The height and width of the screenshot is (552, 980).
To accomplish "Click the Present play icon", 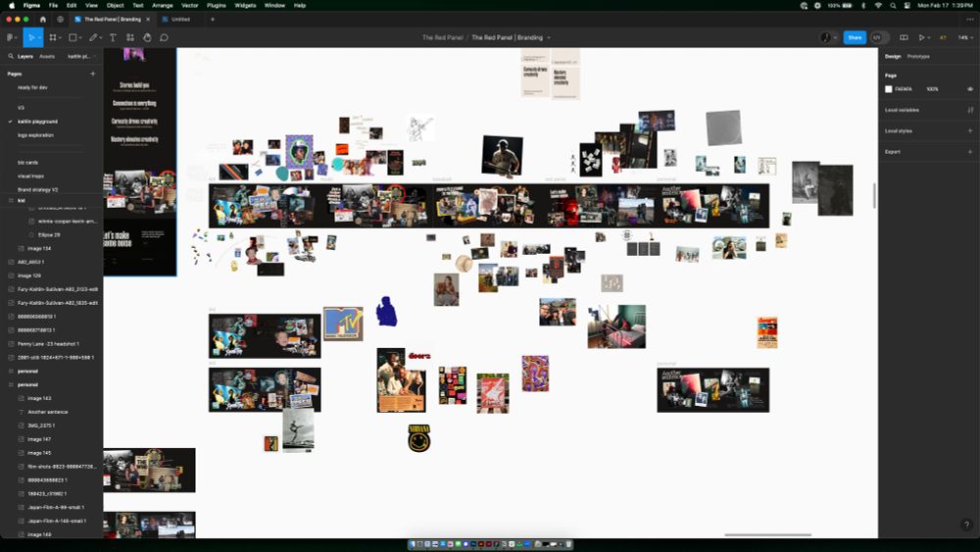I will (x=921, y=37).
